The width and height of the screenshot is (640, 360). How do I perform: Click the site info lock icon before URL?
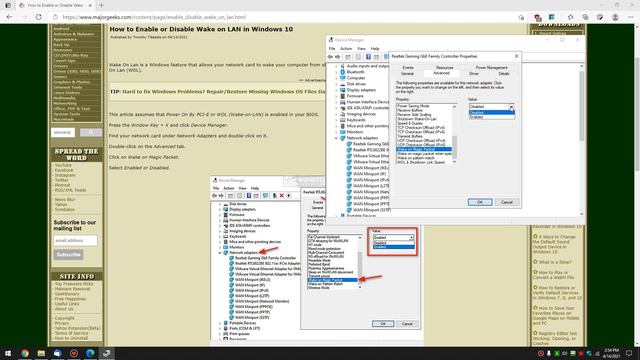56,17
